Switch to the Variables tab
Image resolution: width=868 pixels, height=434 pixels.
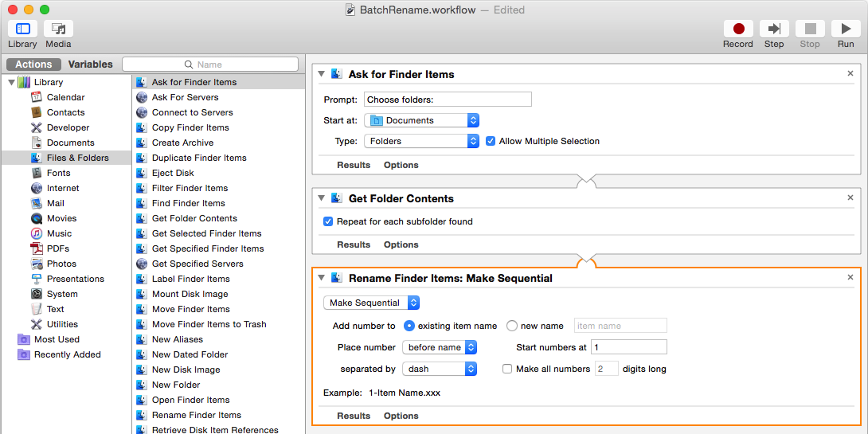(x=90, y=65)
